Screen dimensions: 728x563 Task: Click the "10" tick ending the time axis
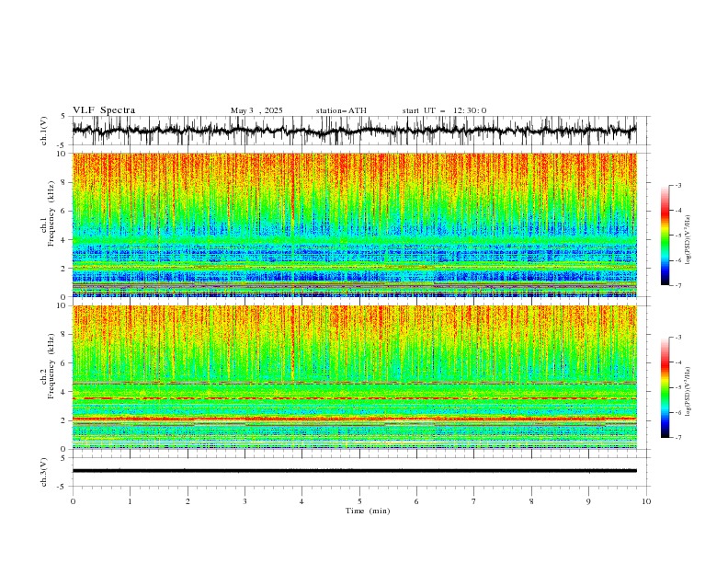pyautogui.click(x=646, y=501)
